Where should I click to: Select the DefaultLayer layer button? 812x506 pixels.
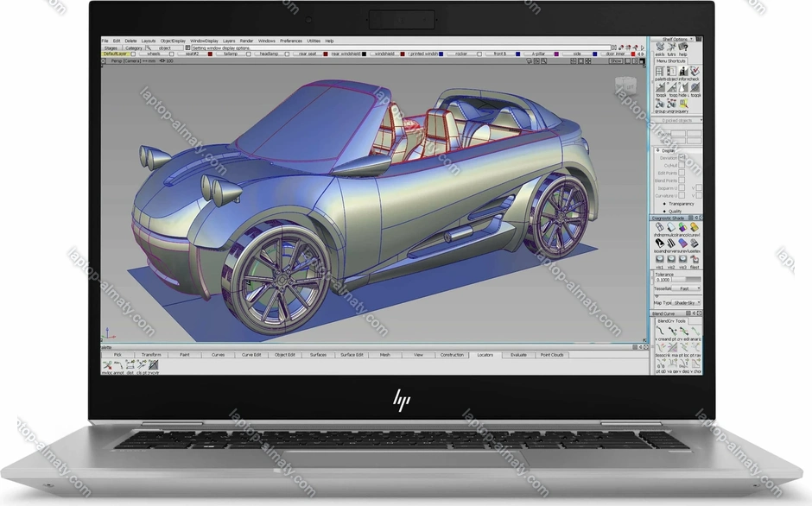pyautogui.click(x=114, y=54)
